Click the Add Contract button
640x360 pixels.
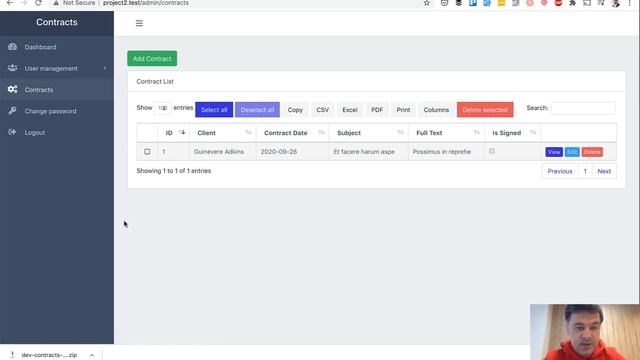click(x=152, y=58)
